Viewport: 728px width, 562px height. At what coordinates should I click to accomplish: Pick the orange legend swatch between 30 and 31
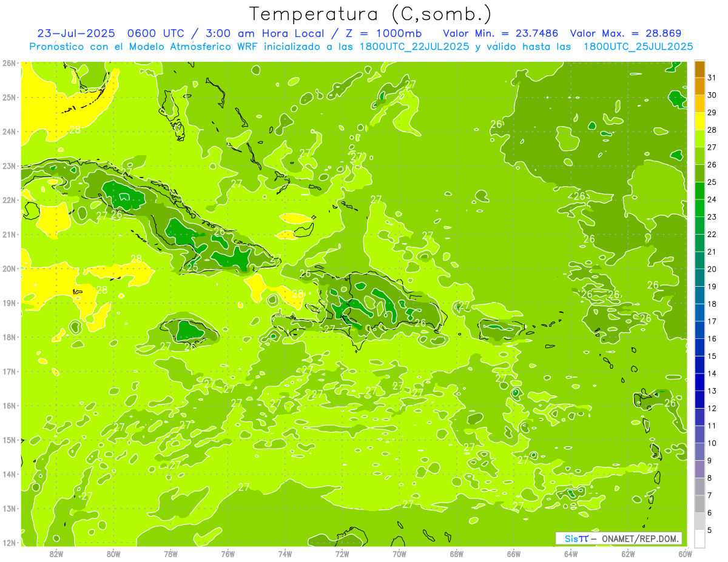(699, 86)
